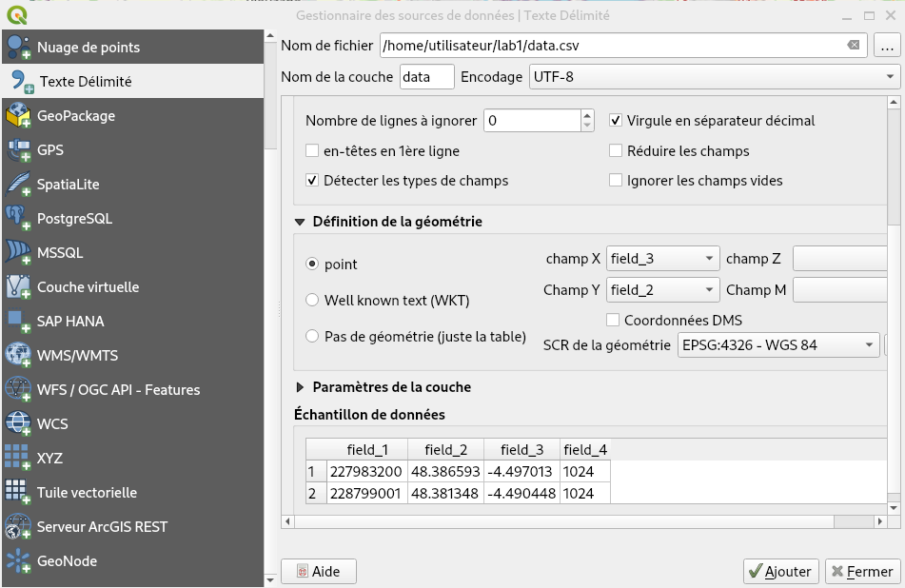Increase lines to ignore with up arrow
The width and height of the screenshot is (905, 588).
pyautogui.click(x=587, y=115)
